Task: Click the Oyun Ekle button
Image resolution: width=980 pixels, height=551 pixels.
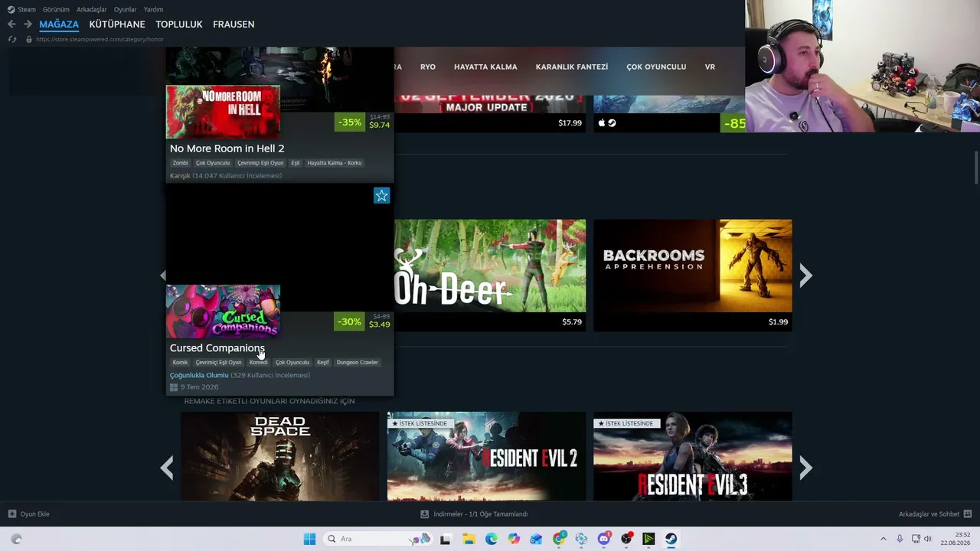Action: point(28,514)
